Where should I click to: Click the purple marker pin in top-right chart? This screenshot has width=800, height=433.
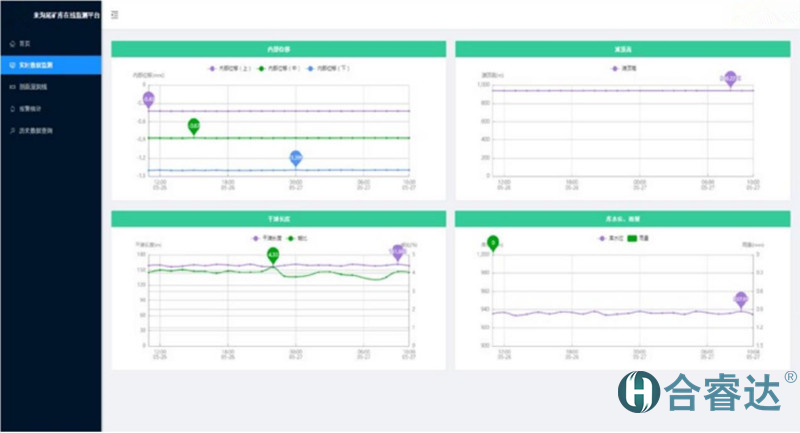click(731, 79)
